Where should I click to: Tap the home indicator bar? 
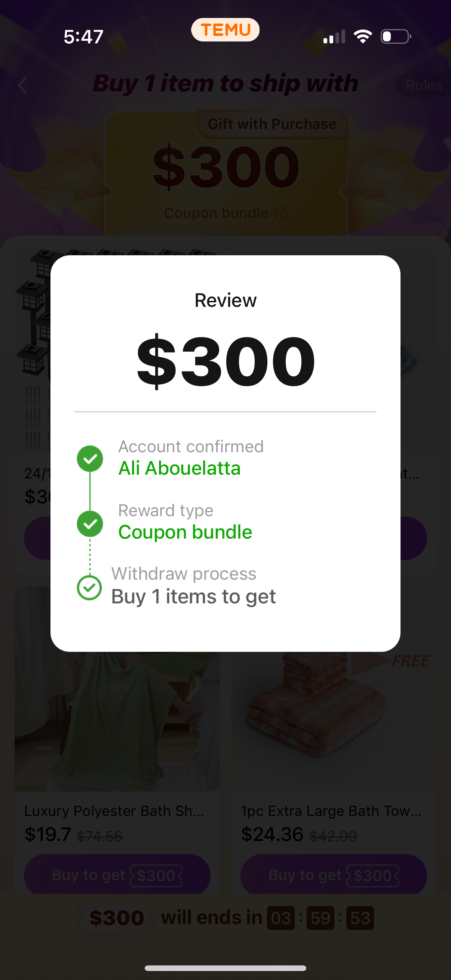225,968
